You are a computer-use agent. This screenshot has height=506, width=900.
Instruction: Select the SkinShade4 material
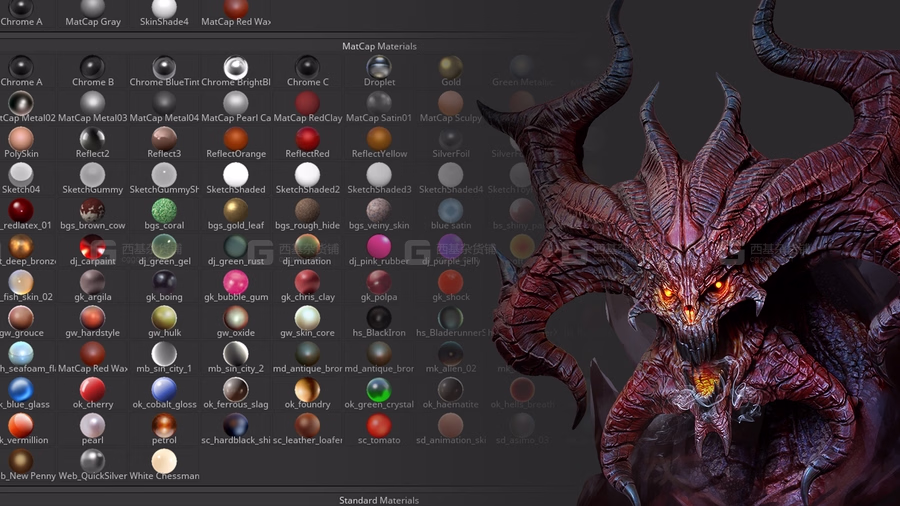pyautogui.click(x=164, y=14)
